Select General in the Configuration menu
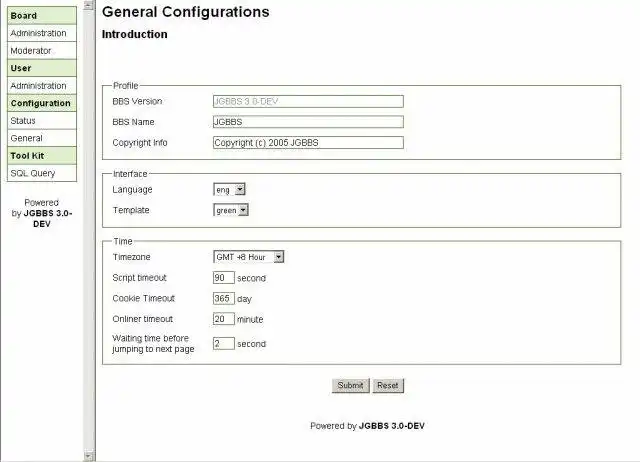The image size is (640, 462). tap(26, 138)
